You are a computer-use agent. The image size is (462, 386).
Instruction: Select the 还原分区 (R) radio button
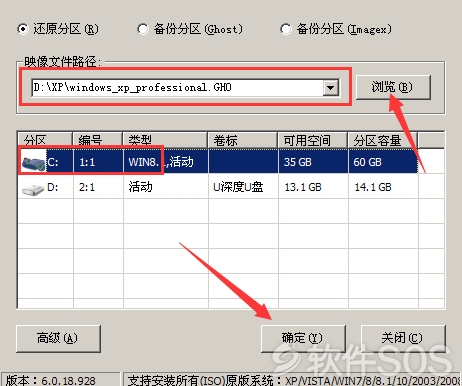pyautogui.click(x=23, y=29)
